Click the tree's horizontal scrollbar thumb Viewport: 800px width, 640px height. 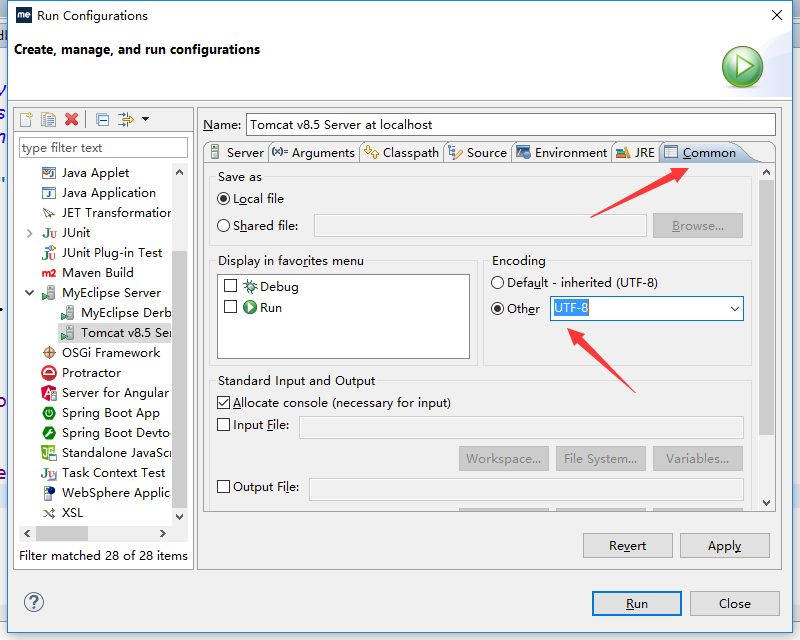coord(62,534)
